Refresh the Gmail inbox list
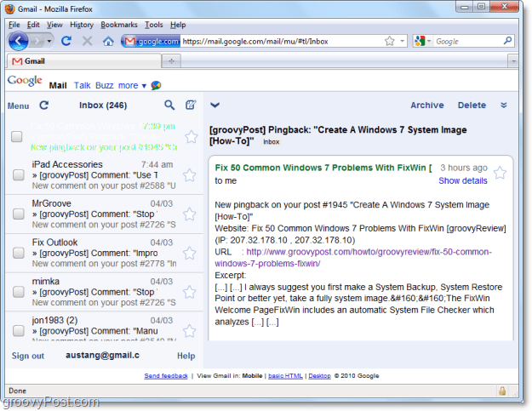Image resolution: width=532 pixels, height=411 pixels. tap(44, 106)
